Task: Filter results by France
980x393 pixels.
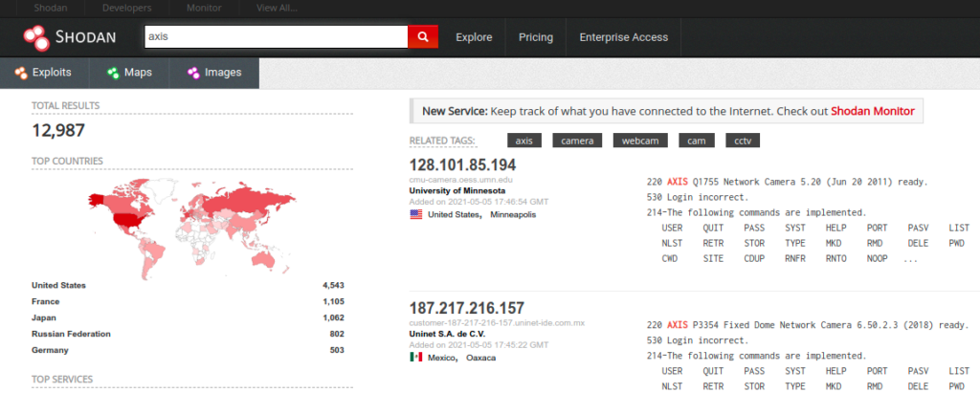Action: (44, 301)
